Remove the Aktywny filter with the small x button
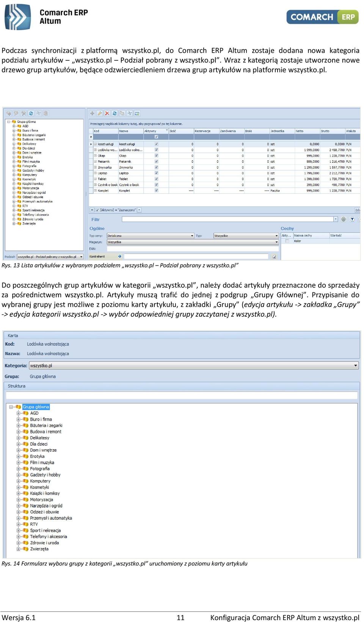The width and height of the screenshot is (364, 622). click(x=92, y=210)
